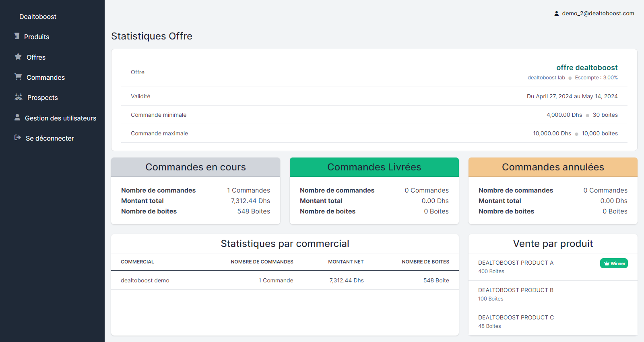The image size is (644, 342).
Task: Click the Commande maximale label
Action: coord(159,133)
